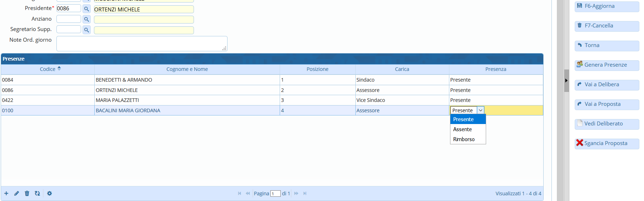Collapse the side panel arrow handle
This screenshot has height=201, width=644.
point(566,81)
